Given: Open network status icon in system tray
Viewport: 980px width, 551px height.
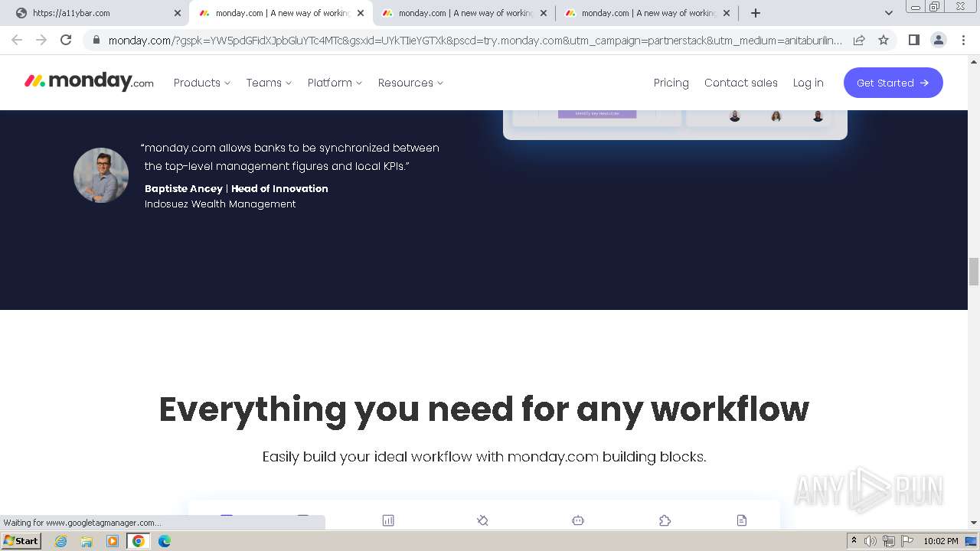Looking at the screenshot, I should click(x=889, y=541).
